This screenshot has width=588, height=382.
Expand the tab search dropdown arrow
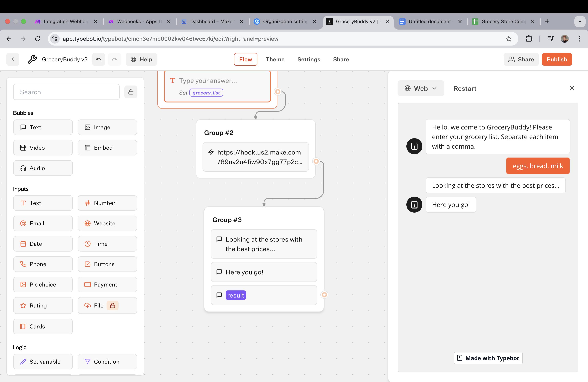[x=580, y=21]
